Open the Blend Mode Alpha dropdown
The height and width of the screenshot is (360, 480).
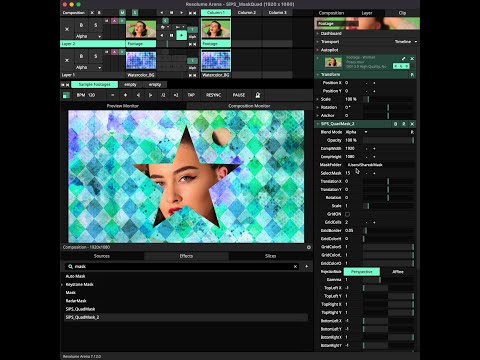(x=357, y=132)
